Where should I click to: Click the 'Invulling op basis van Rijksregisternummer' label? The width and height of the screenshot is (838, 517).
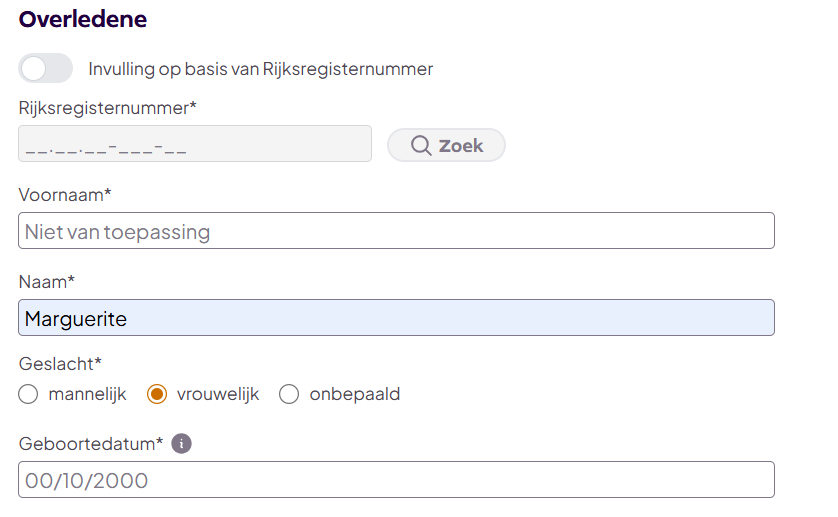[x=261, y=69]
